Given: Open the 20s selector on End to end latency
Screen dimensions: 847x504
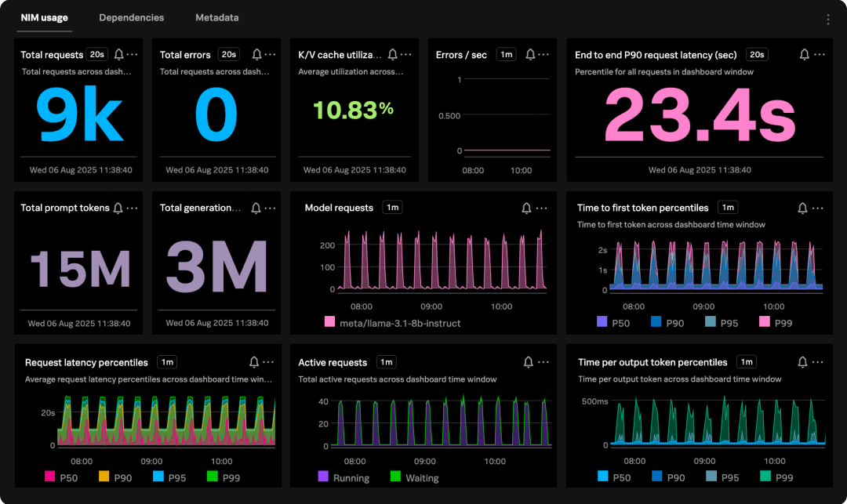Looking at the screenshot, I should pos(756,55).
